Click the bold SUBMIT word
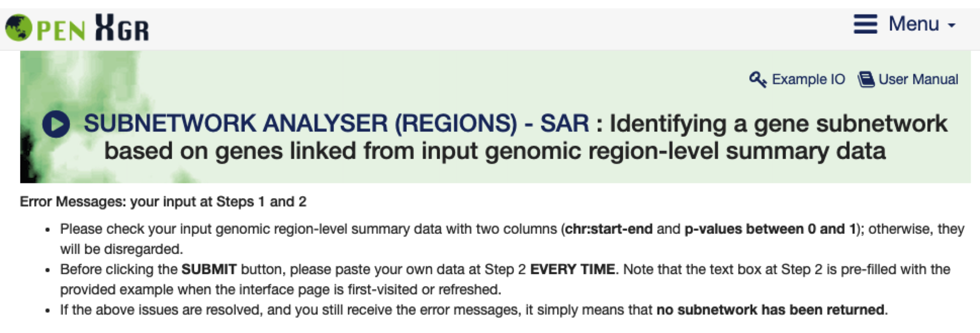Image resolution: width=980 pixels, height=333 pixels. coord(209,270)
